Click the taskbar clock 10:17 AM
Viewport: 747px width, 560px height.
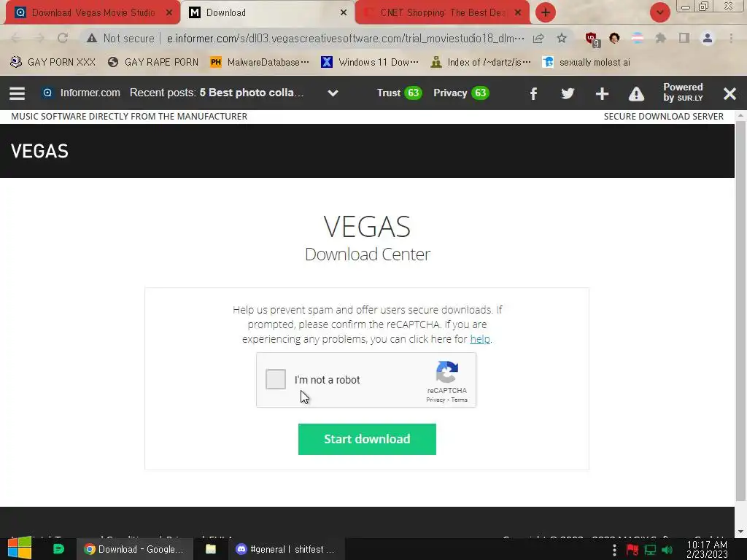[x=707, y=549]
